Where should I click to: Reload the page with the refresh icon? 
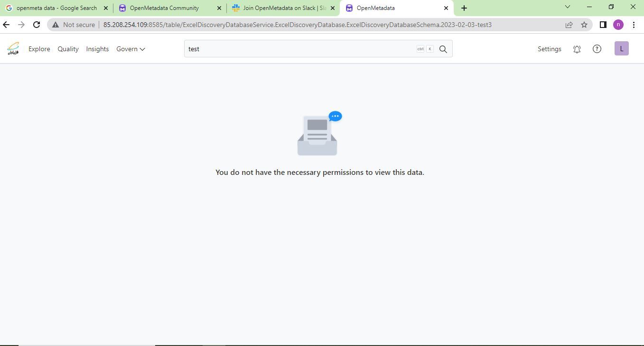click(x=37, y=25)
